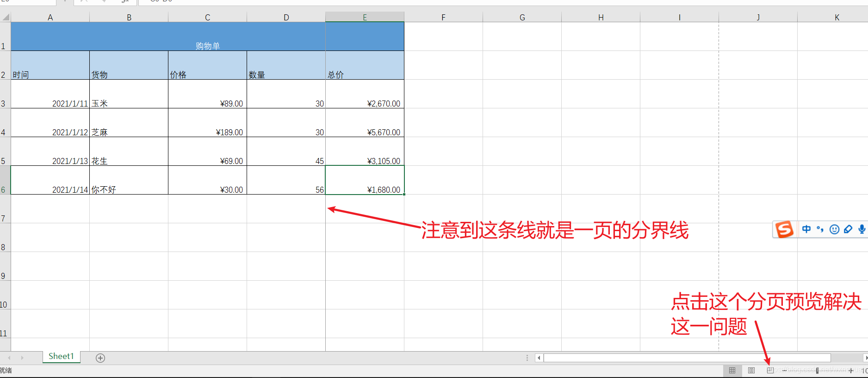Click the 总价 header cell
Screen dimensions: 868x378
click(365, 65)
